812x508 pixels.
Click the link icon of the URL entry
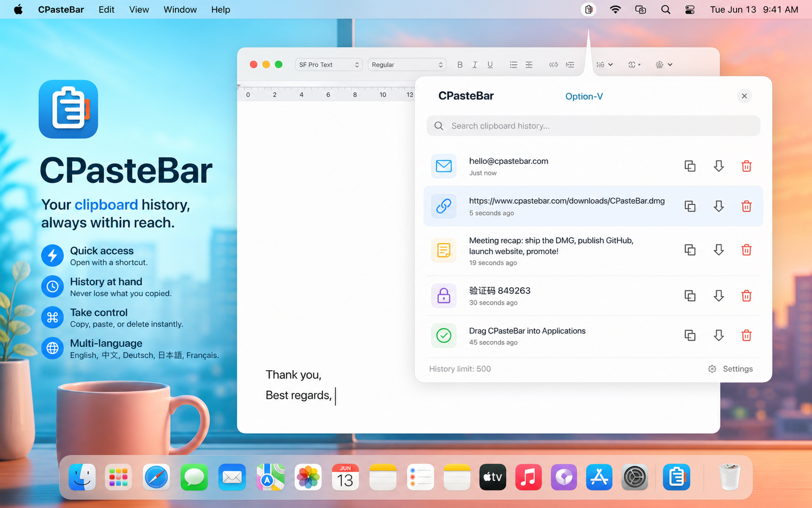tap(444, 206)
